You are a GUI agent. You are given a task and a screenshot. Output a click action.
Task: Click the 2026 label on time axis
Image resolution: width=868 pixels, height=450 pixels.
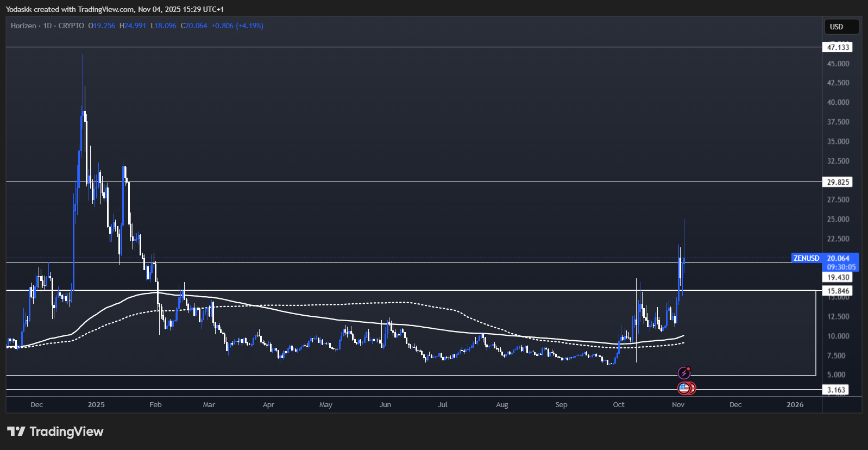point(795,405)
